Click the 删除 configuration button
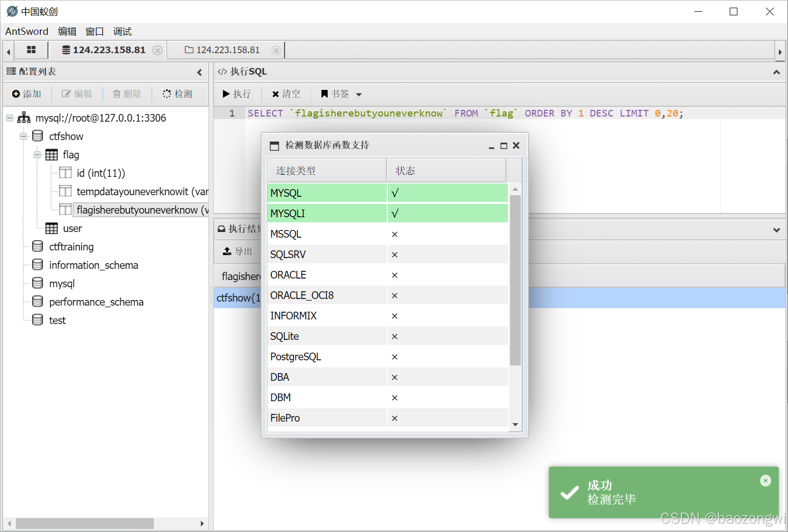 click(127, 94)
